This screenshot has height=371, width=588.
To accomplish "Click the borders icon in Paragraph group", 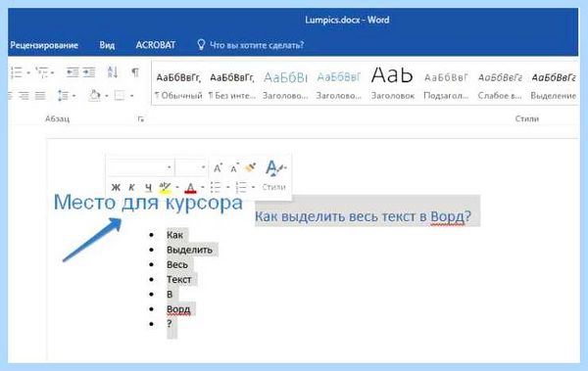I will point(120,96).
